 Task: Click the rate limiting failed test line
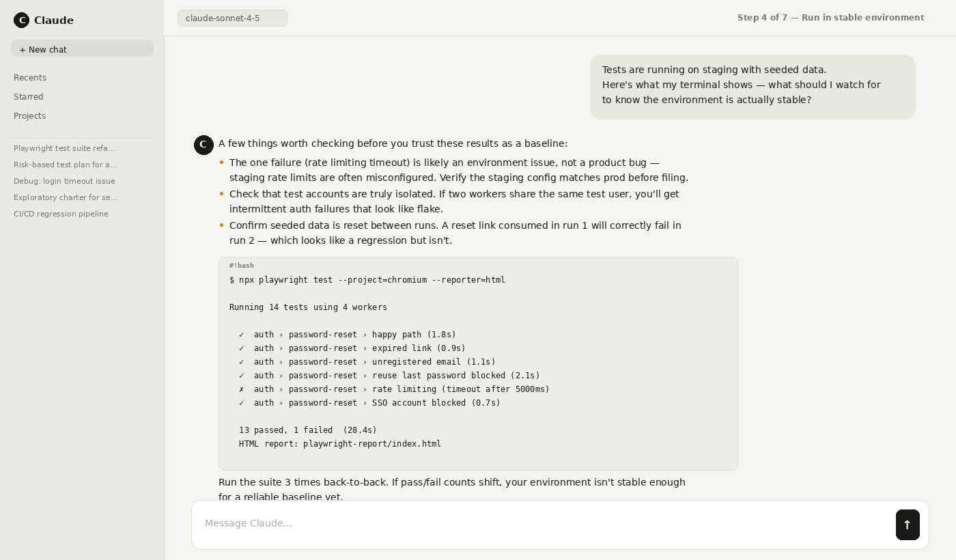tap(394, 389)
